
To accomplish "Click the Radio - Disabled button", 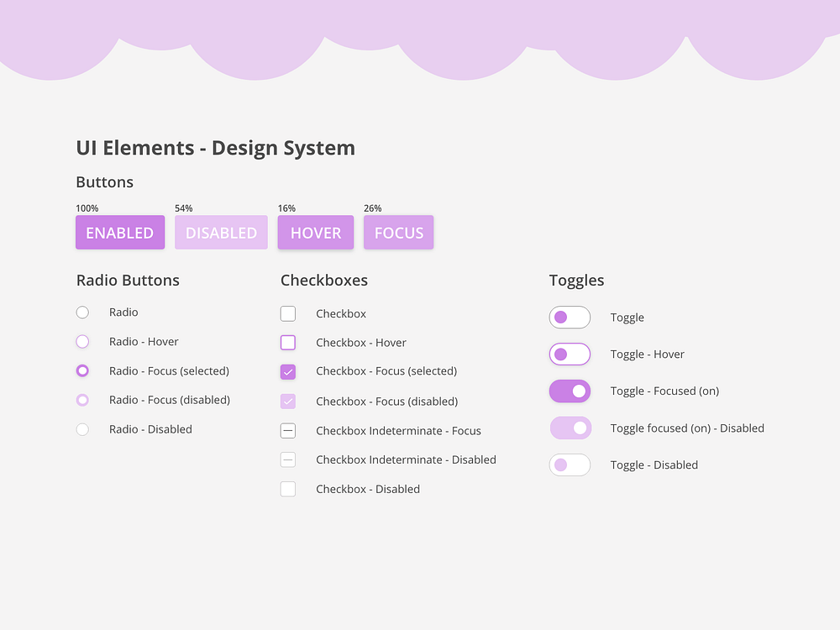I will point(82,429).
